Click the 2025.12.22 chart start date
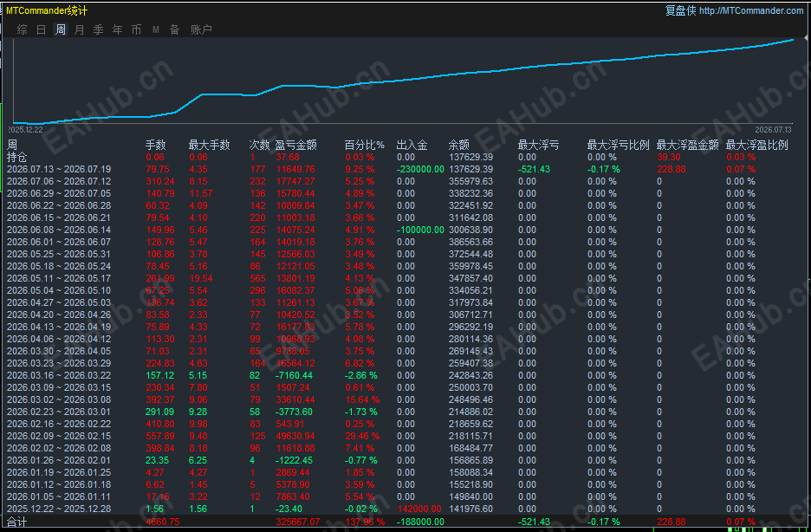 25,130
